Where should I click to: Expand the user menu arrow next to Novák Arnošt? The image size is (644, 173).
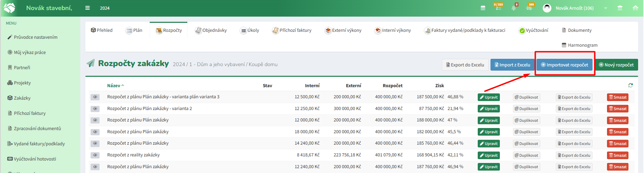coord(605,8)
